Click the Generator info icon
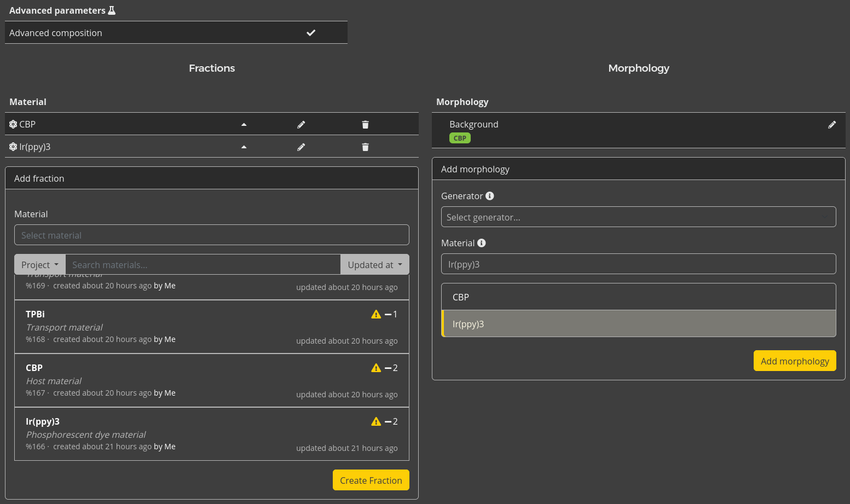The image size is (850, 504). pos(490,196)
